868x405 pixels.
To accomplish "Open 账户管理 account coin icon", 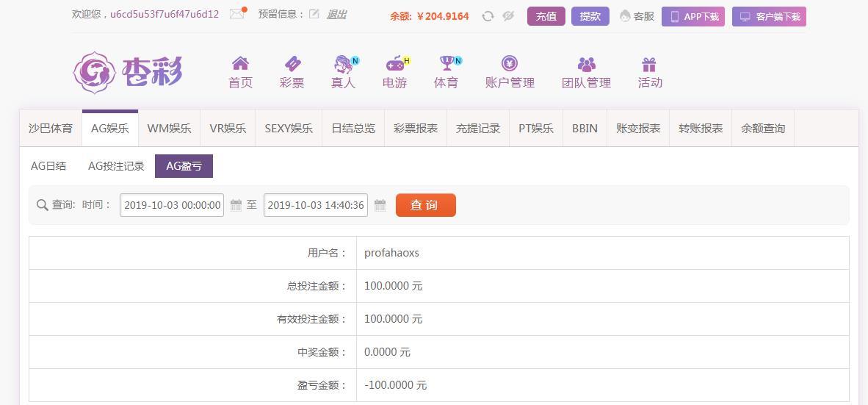I will pyautogui.click(x=510, y=63).
